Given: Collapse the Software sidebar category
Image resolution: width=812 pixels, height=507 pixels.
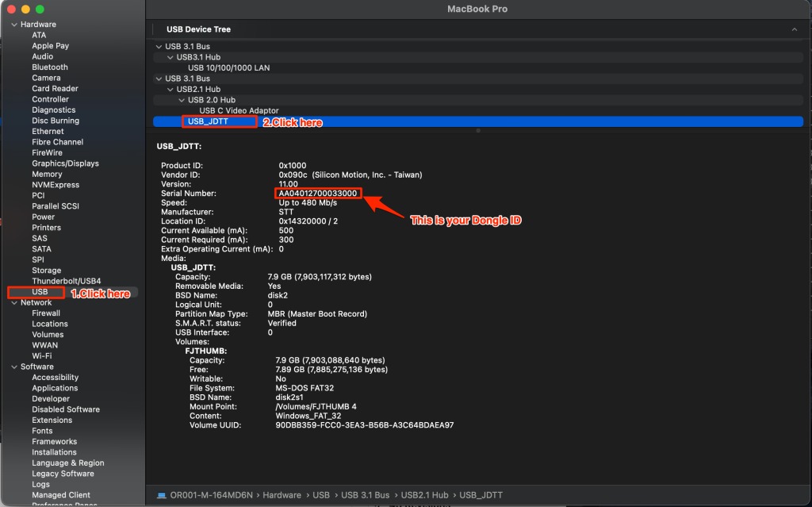Looking at the screenshot, I should coord(13,367).
